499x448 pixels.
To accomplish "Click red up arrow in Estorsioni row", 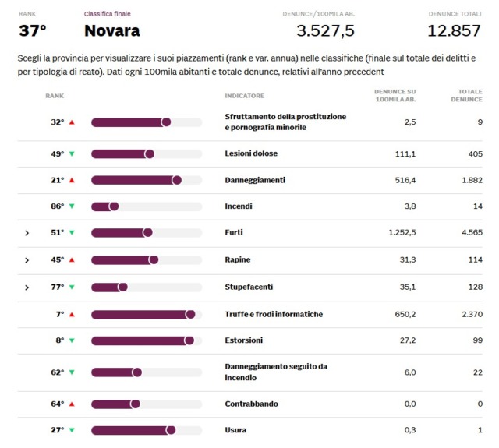I will pos(72,340).
